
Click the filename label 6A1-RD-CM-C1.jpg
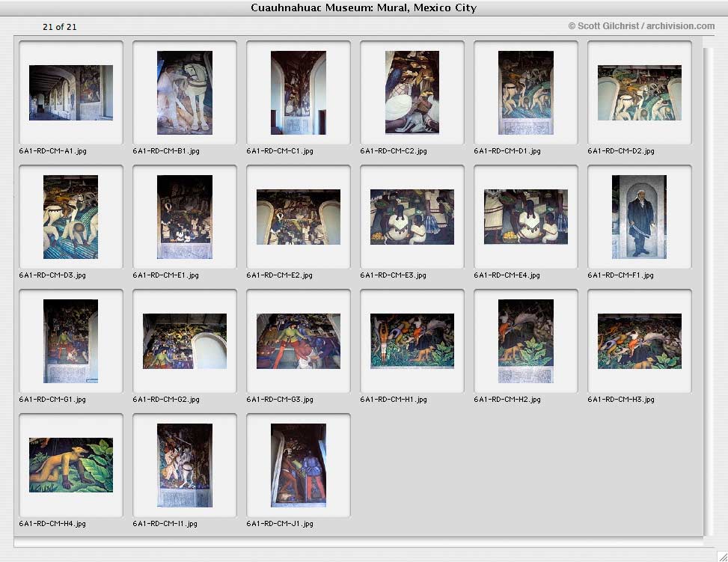pos(280,151)
